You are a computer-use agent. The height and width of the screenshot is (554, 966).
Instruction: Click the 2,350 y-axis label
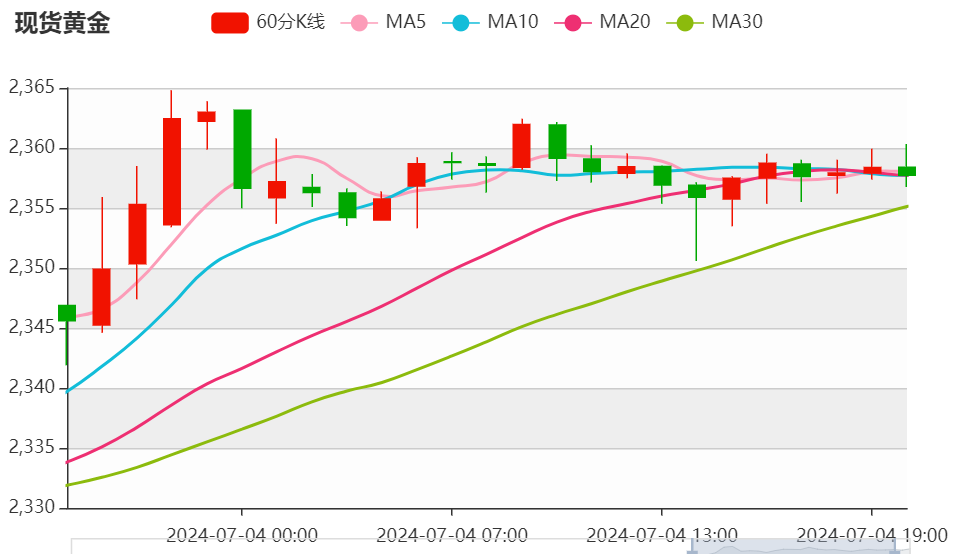[x=32, y=267]
